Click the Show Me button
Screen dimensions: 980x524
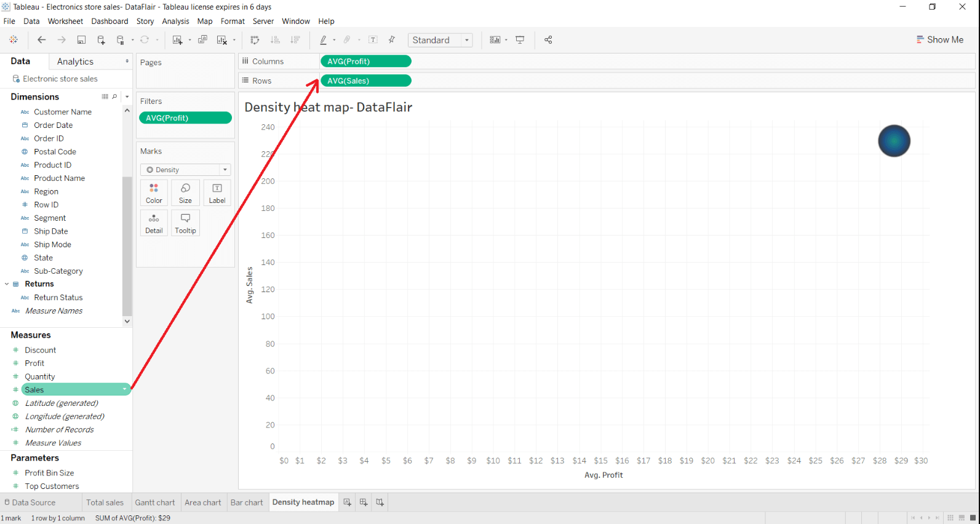click(x=939, y=39)
